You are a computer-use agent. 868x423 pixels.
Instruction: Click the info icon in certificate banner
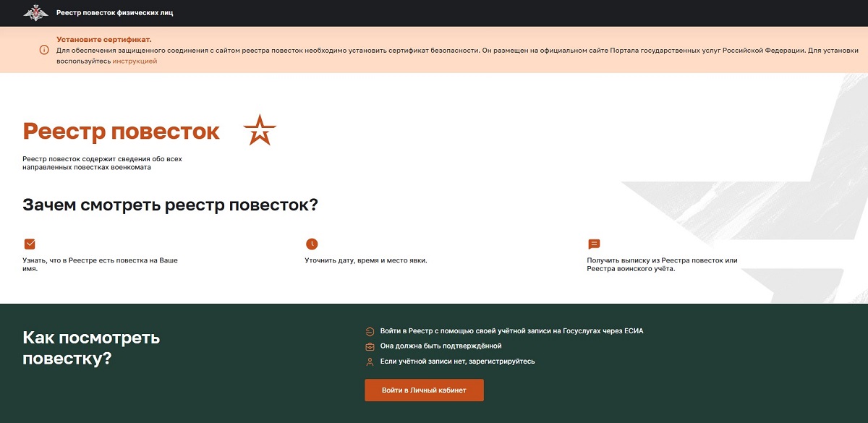[44, 50]
